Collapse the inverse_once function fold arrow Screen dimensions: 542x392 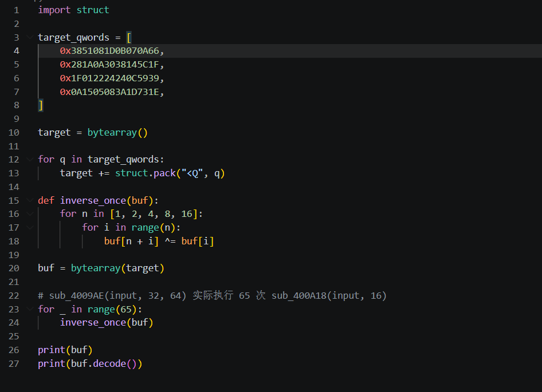(x=30, y=200)
